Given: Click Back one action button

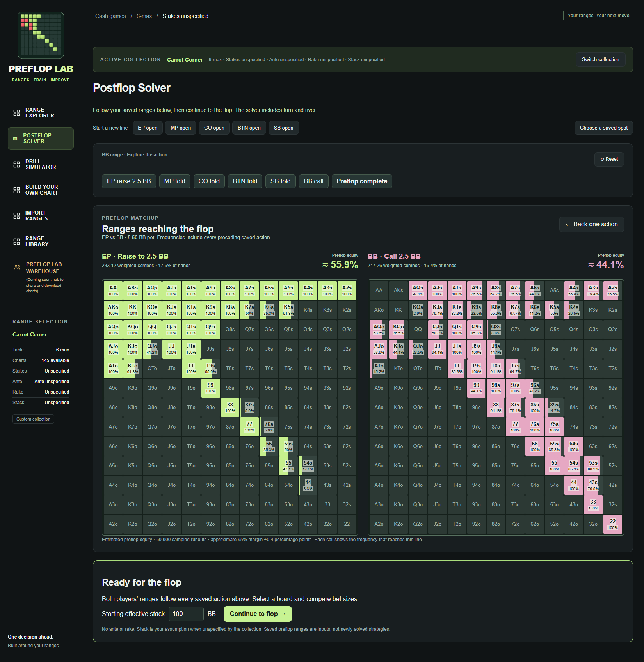Looking at the screenshot, I should 591,224.
